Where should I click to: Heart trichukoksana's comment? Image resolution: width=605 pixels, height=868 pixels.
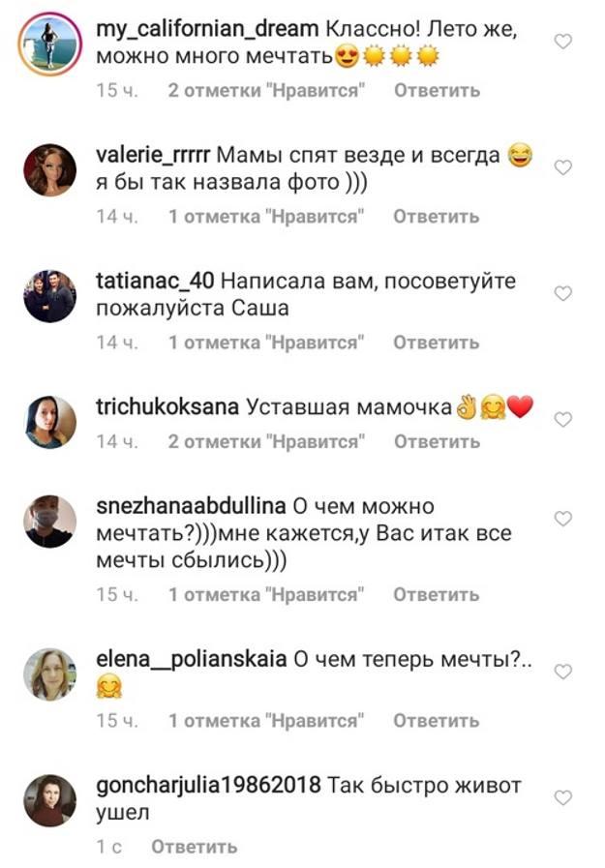pos(562,419)
